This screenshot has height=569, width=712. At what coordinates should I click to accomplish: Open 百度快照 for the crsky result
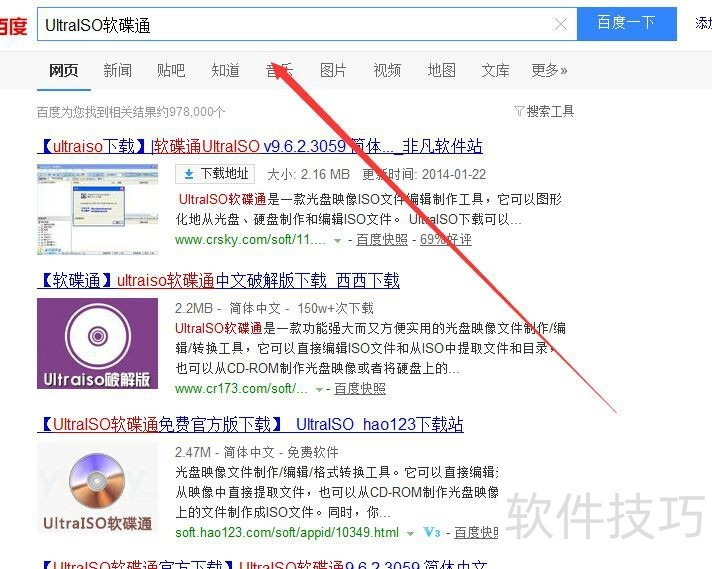[382, 239]
